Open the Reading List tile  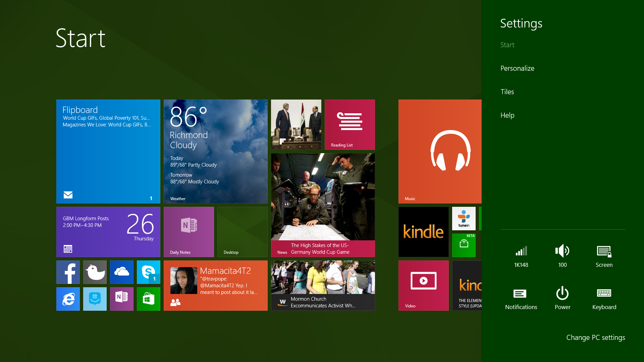click(350, 124)
